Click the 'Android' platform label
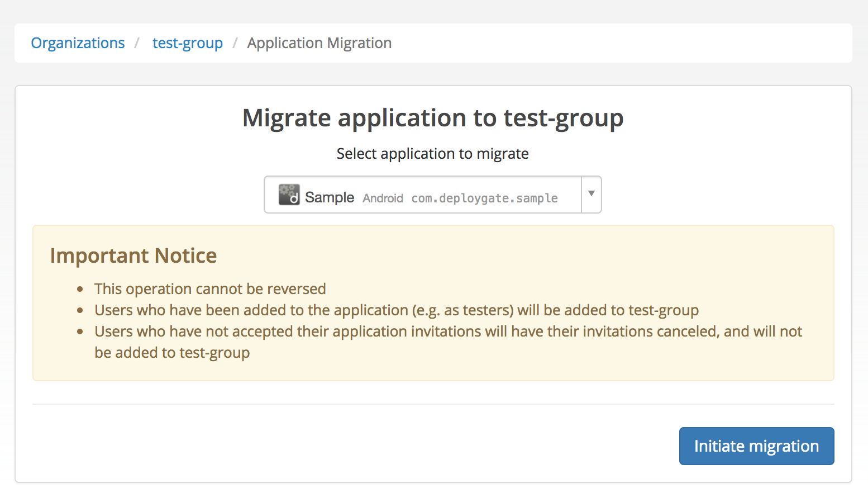Image resolution: width=868 pixels, height=502 pixels. click(x=383, y=197)
